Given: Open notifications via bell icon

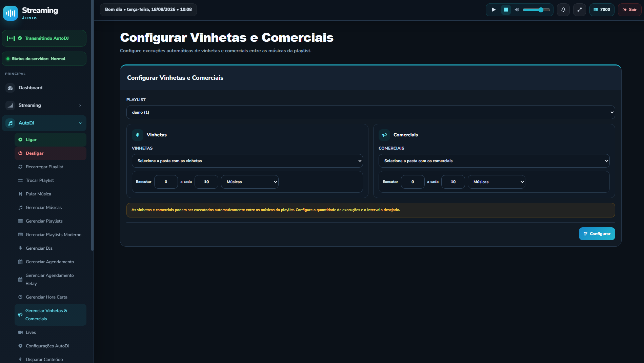Looking at the screenshot, I should pos(563,10).
